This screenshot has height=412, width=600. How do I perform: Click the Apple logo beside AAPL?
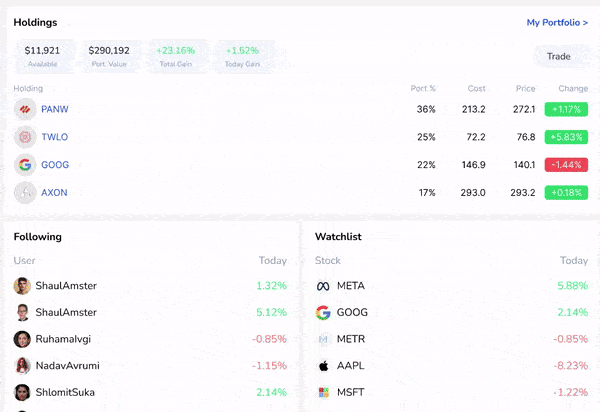point(323,366)
